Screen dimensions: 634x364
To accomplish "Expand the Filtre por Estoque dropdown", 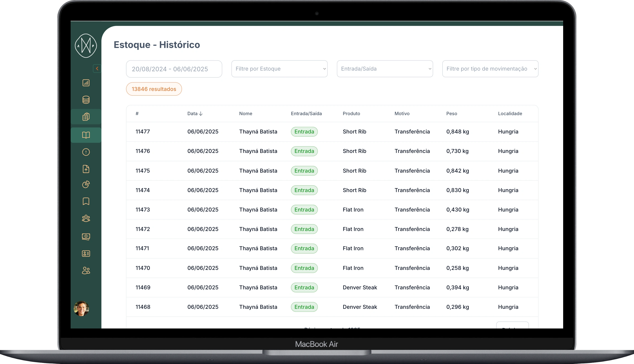I will tap(279, 69).
